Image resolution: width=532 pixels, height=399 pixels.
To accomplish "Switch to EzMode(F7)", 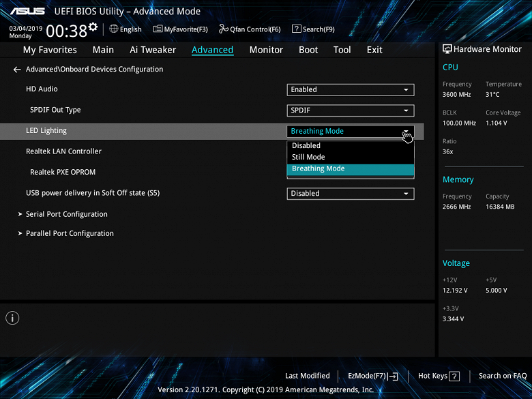I will point(373,376).
